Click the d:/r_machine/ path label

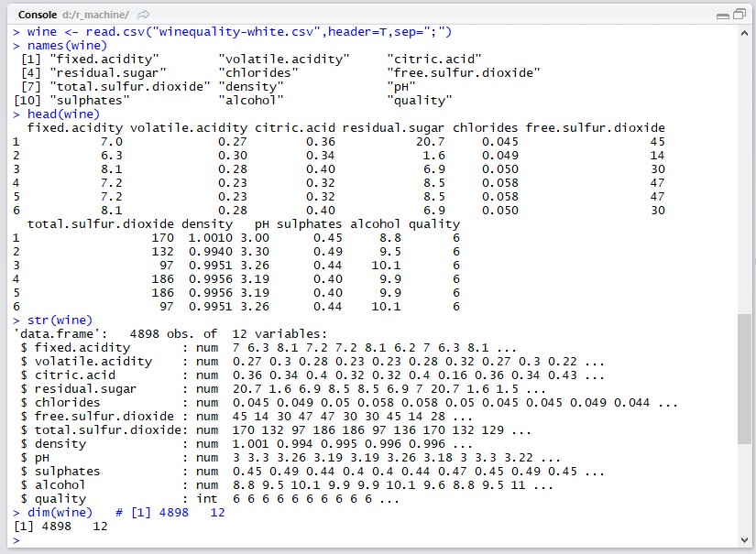coord(95,15)
